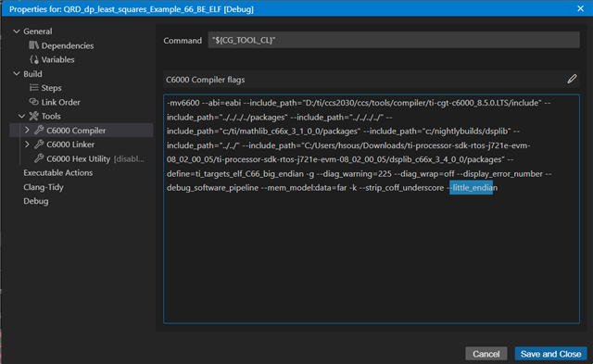
Task: Collapse the Build section chevron
Action: coord(17,74)
